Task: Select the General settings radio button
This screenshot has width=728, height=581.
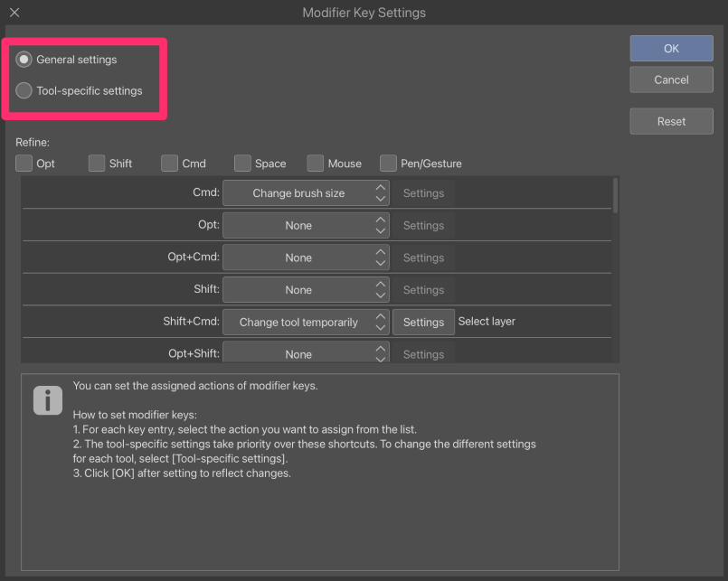Action: click(x=24, y=60)
